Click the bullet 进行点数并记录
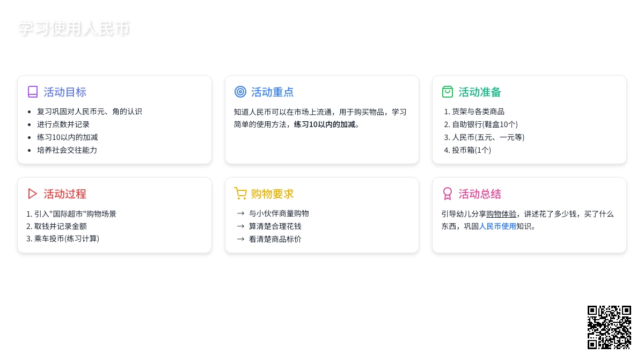The height and width of the screenshot is (362, 644). tap(63, 124)
